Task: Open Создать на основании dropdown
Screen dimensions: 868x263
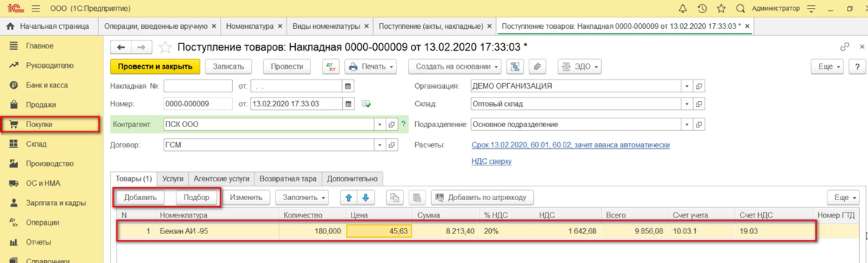Action: point(455,66)
